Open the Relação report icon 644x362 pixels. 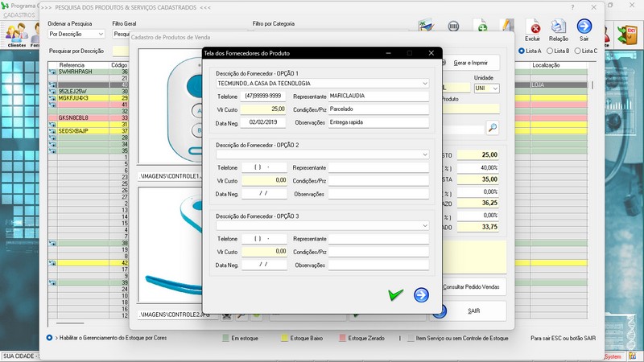[x=558, y=28]
